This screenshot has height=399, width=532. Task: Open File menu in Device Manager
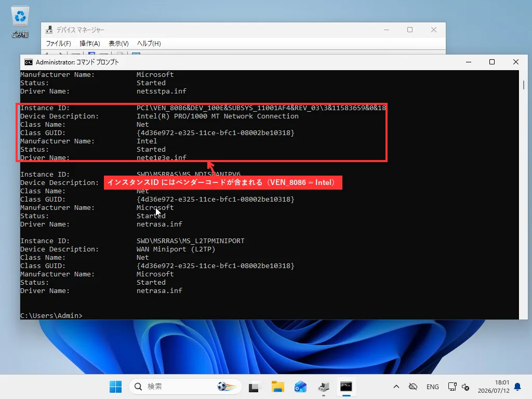coord(58,44)
